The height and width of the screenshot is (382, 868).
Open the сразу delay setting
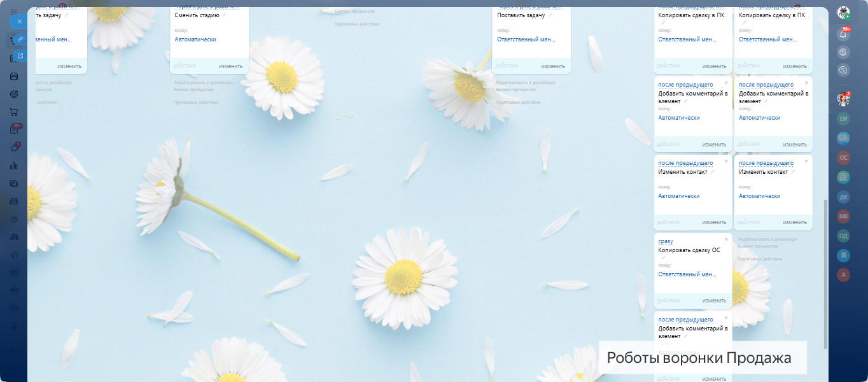tap(666, 241)
